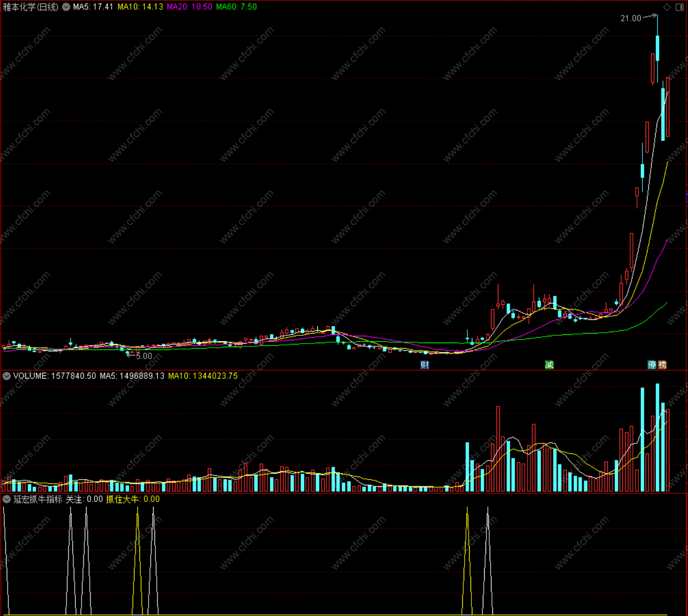The image size is (688, 616).
Task: Click the 5.00 low price annotation
Action: (144, 356)
